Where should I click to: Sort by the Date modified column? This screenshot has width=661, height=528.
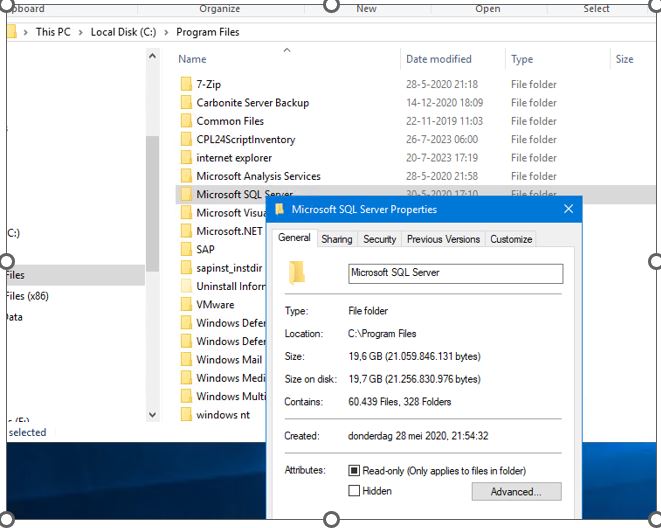pos(438,59)
